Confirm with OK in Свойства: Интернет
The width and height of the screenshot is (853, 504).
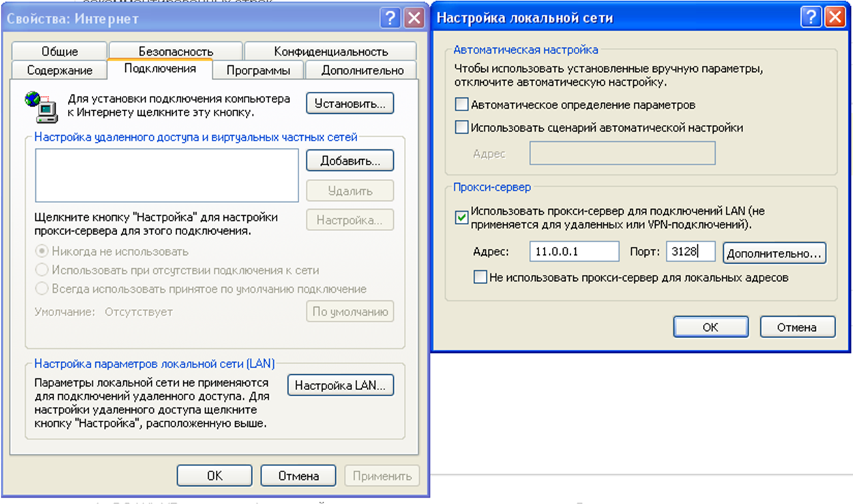click(215, 476)
